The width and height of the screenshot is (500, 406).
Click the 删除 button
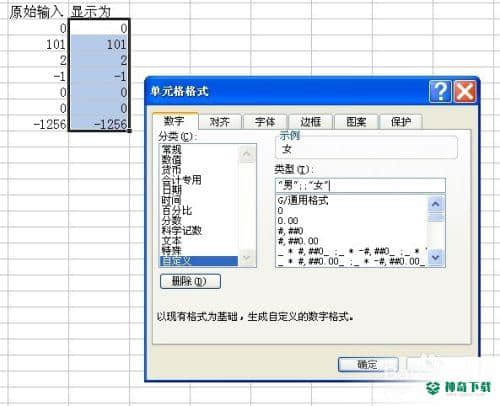190,282
